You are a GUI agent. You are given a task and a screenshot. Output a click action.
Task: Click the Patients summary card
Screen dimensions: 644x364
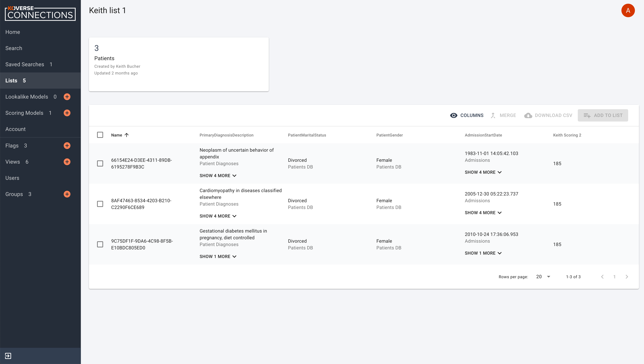[x=179, y=65]
